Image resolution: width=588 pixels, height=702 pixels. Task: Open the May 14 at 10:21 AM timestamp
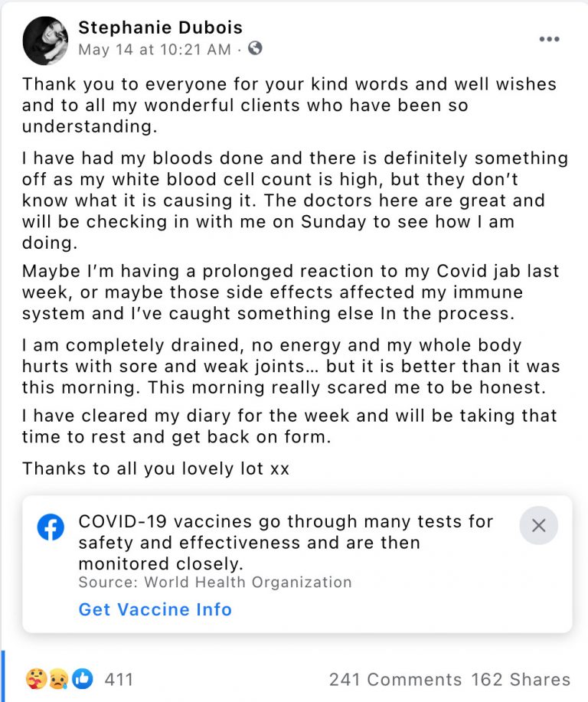coord(154,49)
